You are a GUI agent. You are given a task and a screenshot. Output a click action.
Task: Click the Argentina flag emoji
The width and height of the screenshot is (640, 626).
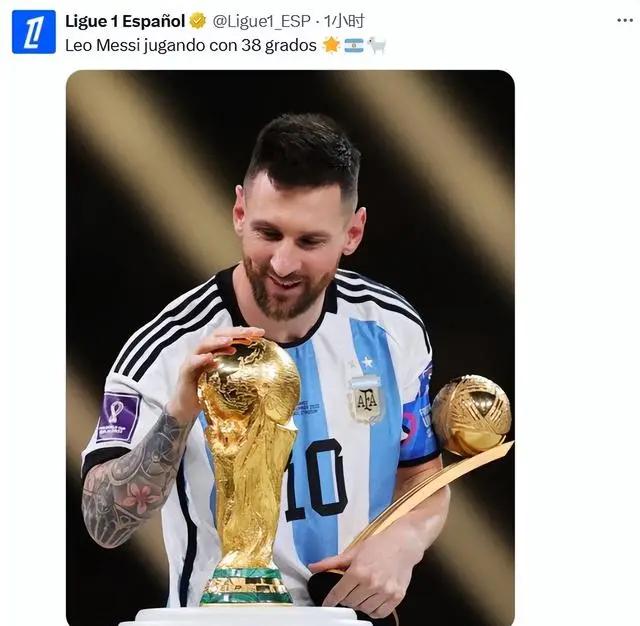pos(354,46)
